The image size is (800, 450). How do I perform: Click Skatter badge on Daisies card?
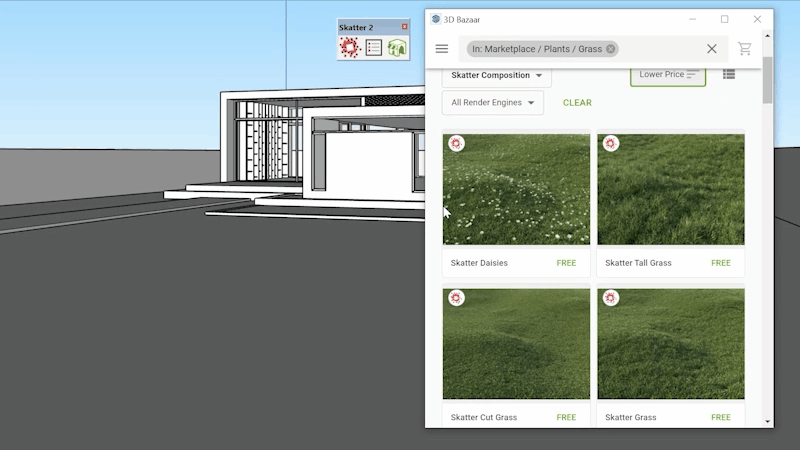pos(456,143)
